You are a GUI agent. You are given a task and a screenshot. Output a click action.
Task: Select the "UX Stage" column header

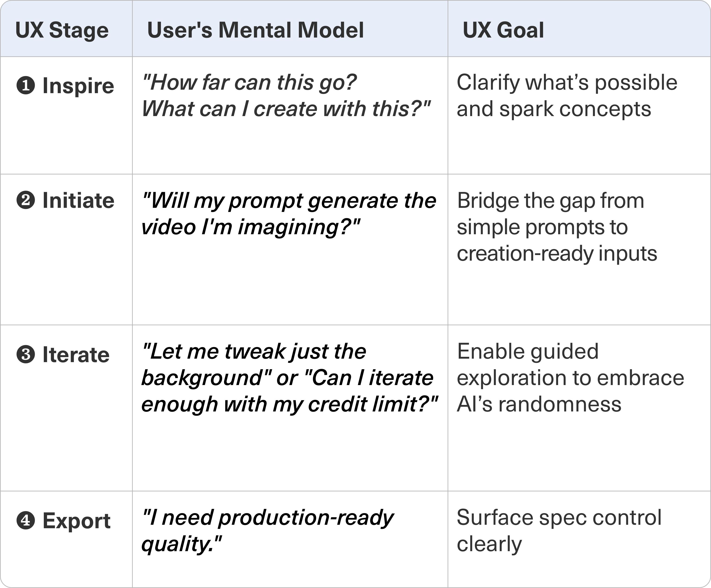pos(62,30)
